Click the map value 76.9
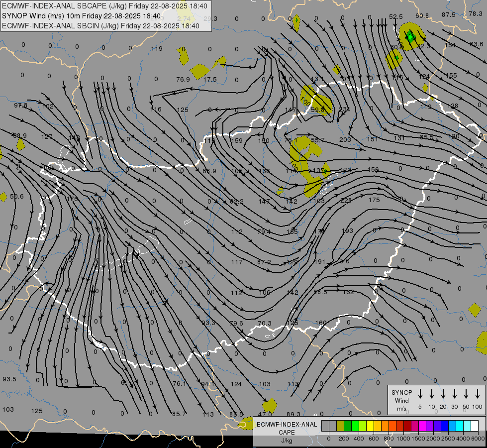 (x=183, y=80)
